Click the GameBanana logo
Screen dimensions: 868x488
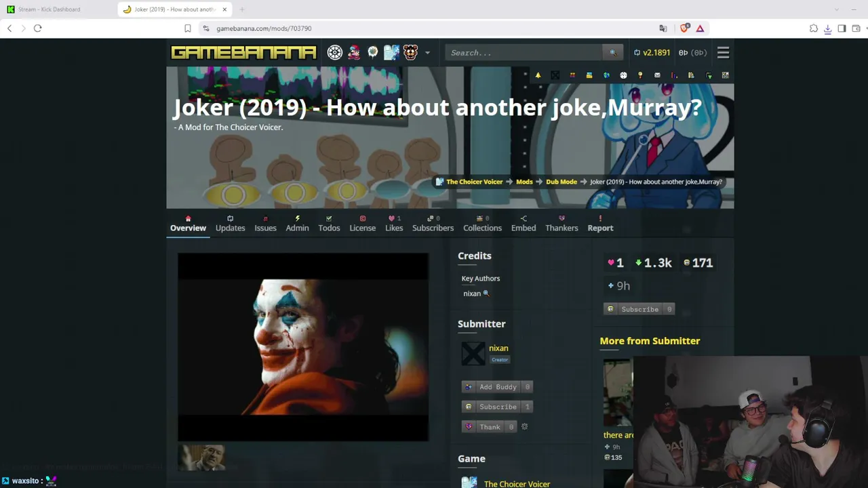[243, 52]
